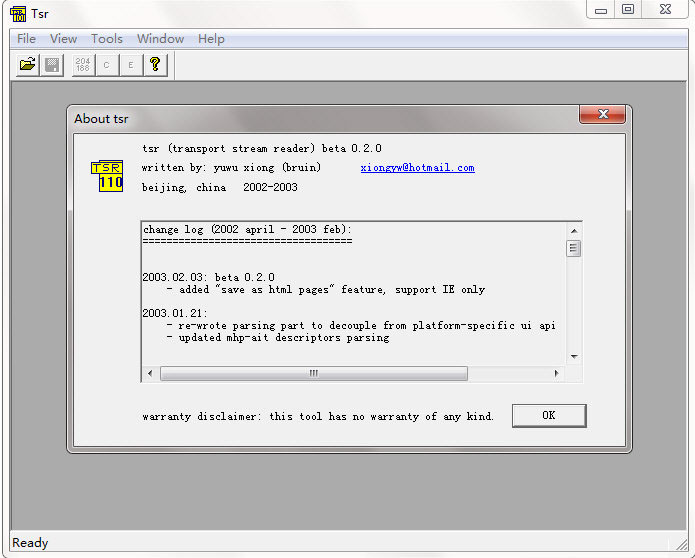Click the TSR 110 logo in About dialog
695x558 pixels.
point(107,176)
